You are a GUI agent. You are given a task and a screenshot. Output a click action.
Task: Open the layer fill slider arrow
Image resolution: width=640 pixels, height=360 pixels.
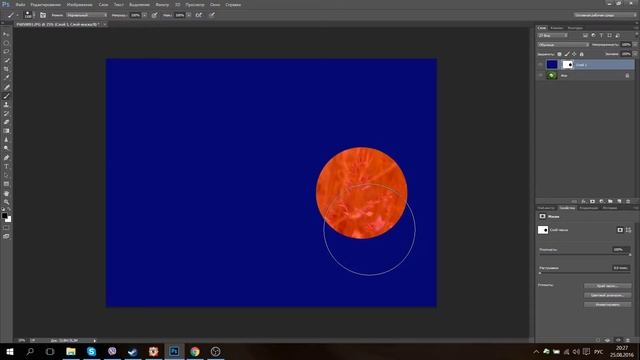click(x=635, y=54)
